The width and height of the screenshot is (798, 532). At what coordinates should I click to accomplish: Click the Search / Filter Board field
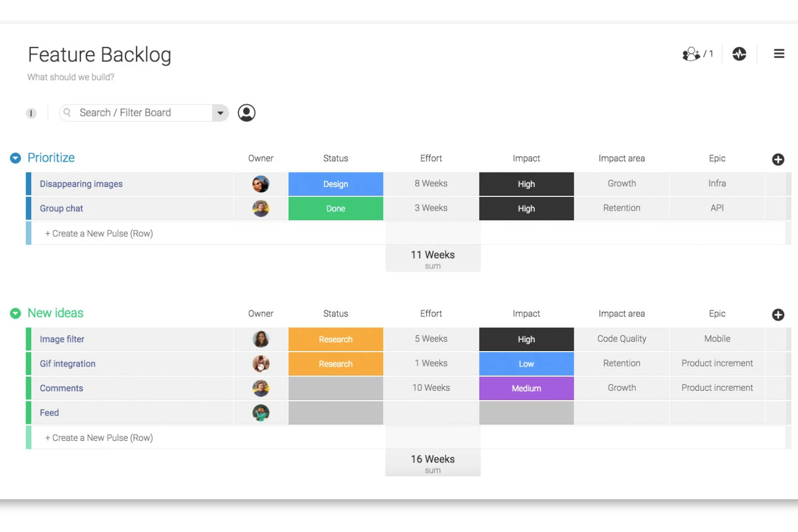tap(136, 113)
